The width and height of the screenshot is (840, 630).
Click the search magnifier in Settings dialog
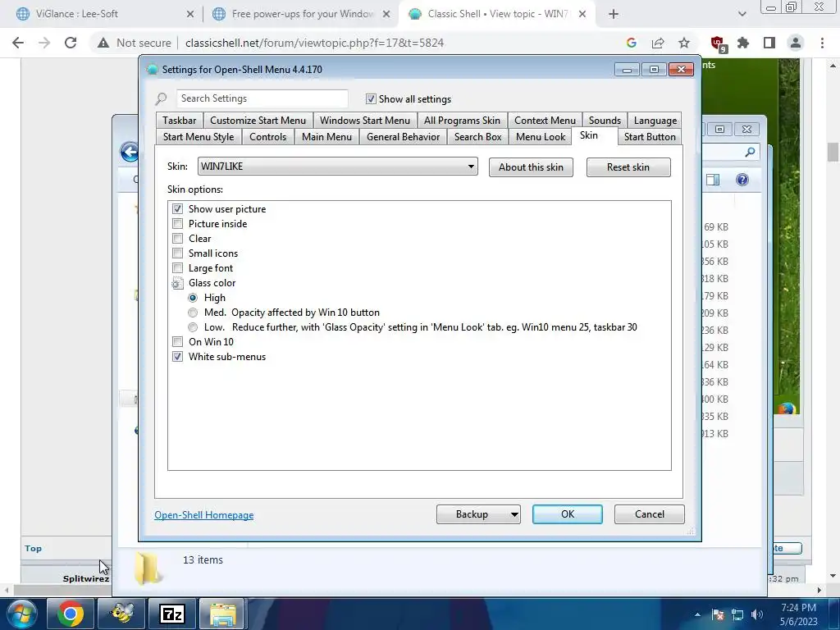162,98
